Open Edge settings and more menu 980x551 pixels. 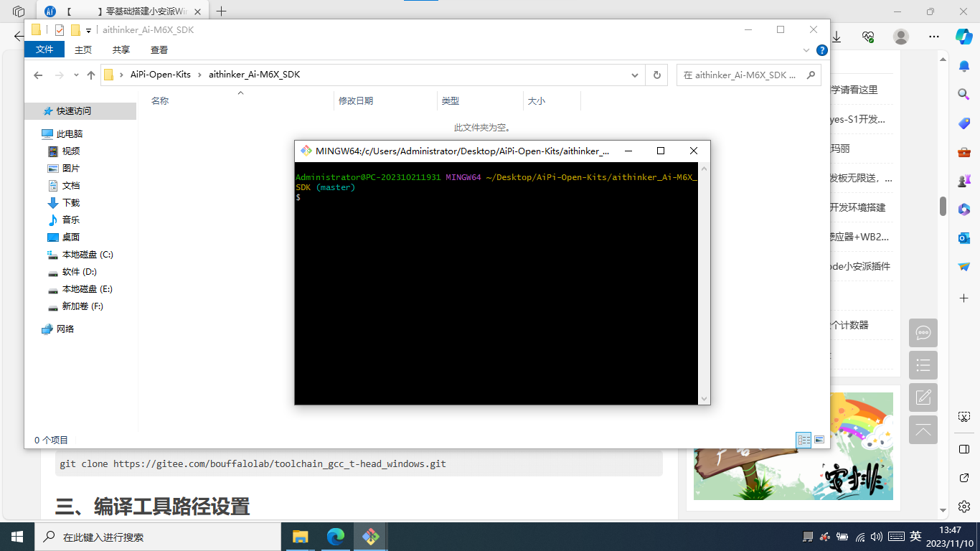coord(933,37)
